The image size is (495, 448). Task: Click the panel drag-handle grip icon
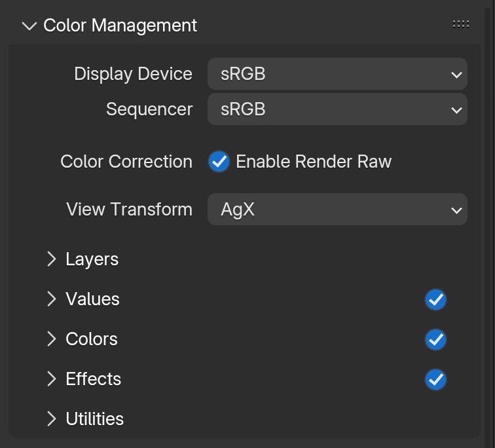(461, 24)
